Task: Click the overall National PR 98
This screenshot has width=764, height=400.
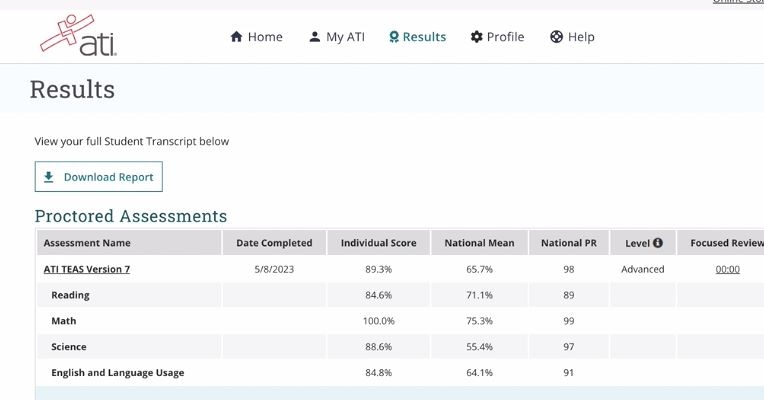Action: pyautogui.click(x=569, y=269)
